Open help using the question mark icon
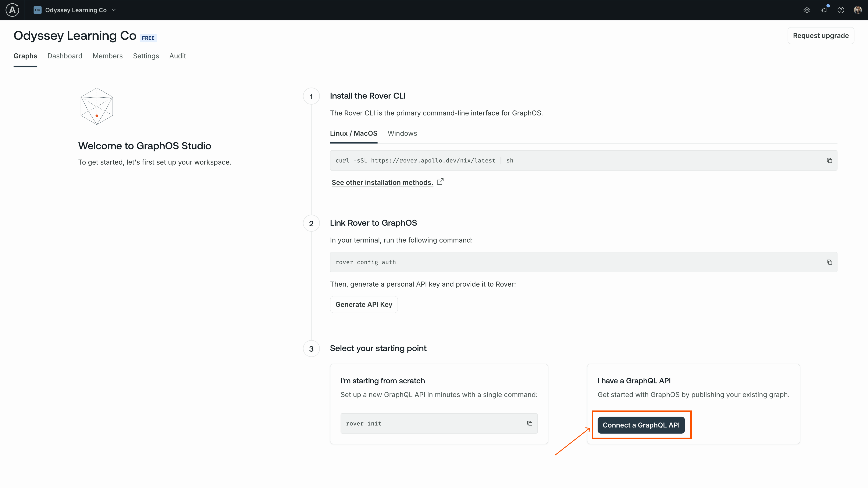 pos(841,10)
